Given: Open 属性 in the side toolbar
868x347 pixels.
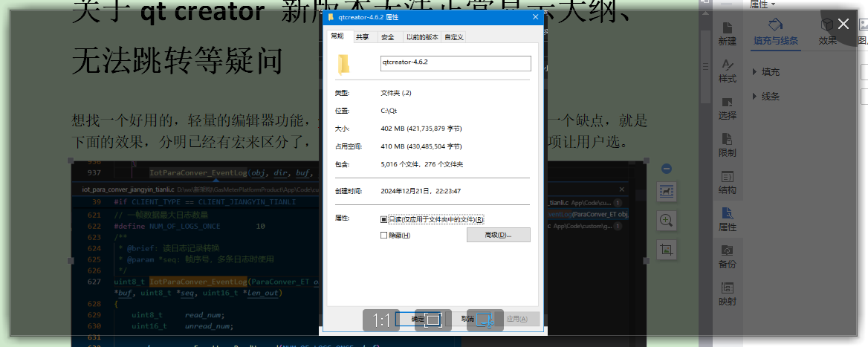Looking at the screenshot, I should (728, 220).
